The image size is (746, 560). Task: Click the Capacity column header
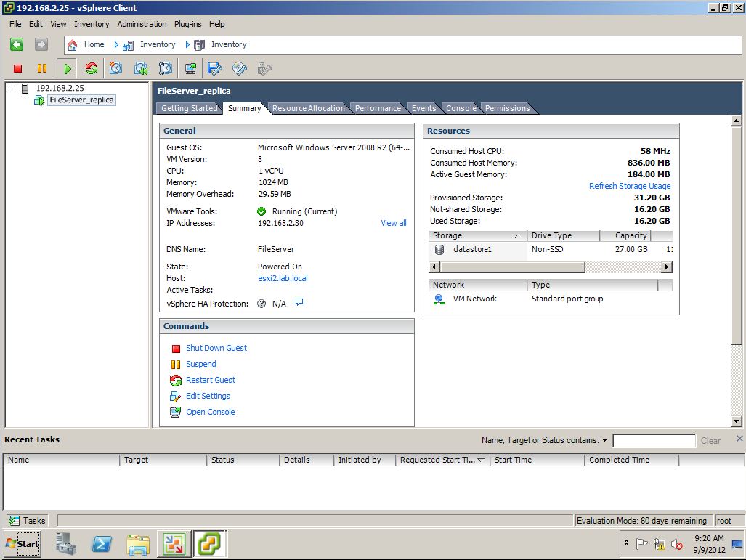pyautogui.click(x=625, y=235)
